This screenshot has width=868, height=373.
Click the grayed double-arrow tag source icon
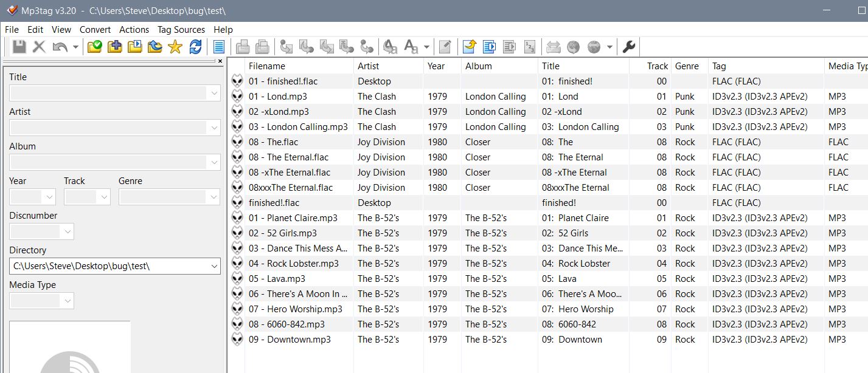tap(553, 47)
